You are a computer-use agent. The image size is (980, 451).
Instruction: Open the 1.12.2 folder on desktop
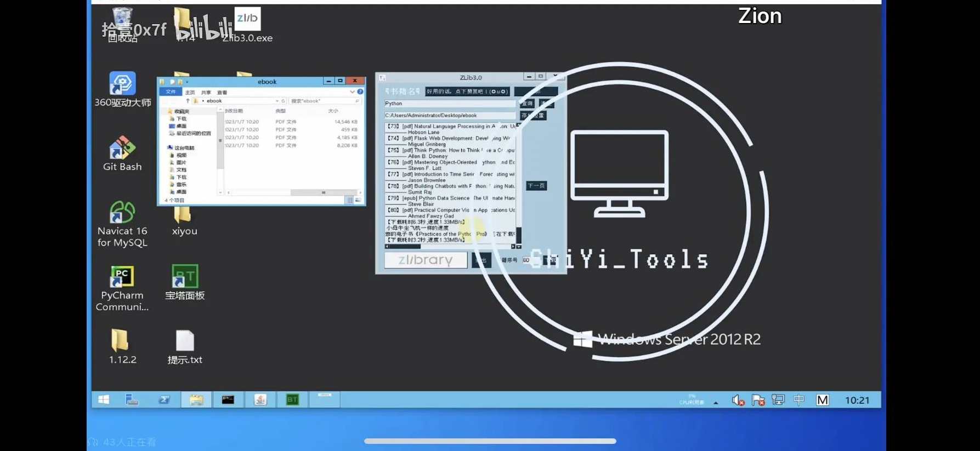122,347
